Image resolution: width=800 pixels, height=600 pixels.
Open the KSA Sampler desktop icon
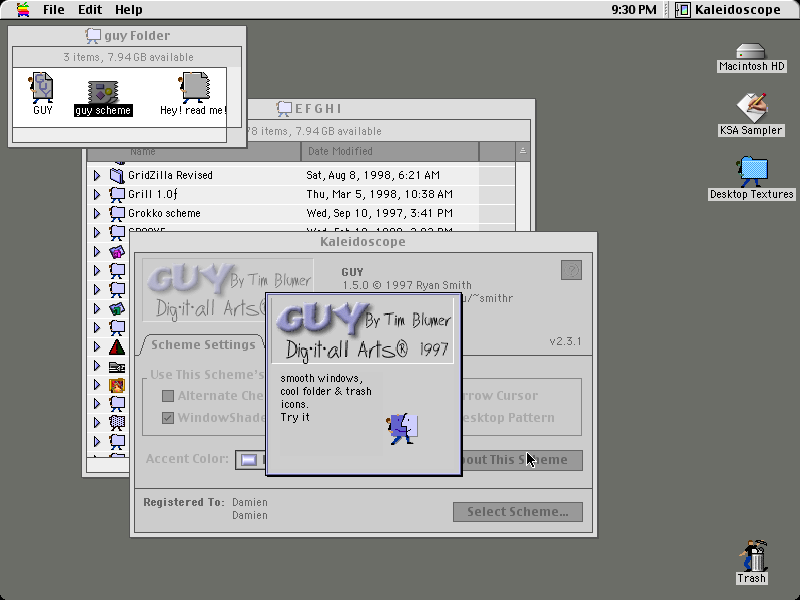click(752, 107)
